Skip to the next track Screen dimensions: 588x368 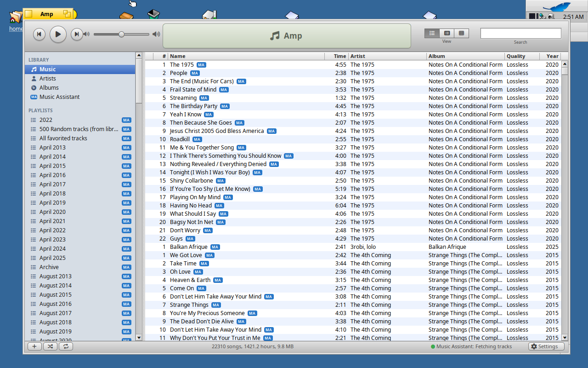(77, 34)
